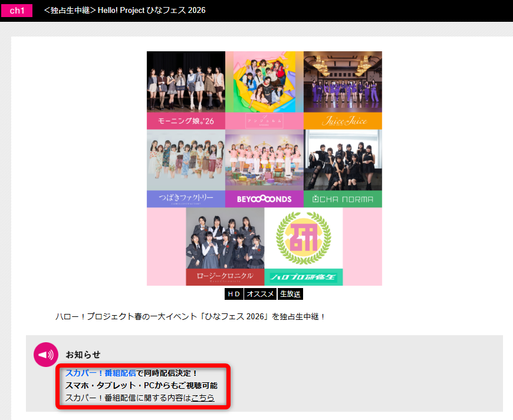513x420 pixels.
Task: Click the つばきファクトリー group photo
Action: tap(186, 159)
